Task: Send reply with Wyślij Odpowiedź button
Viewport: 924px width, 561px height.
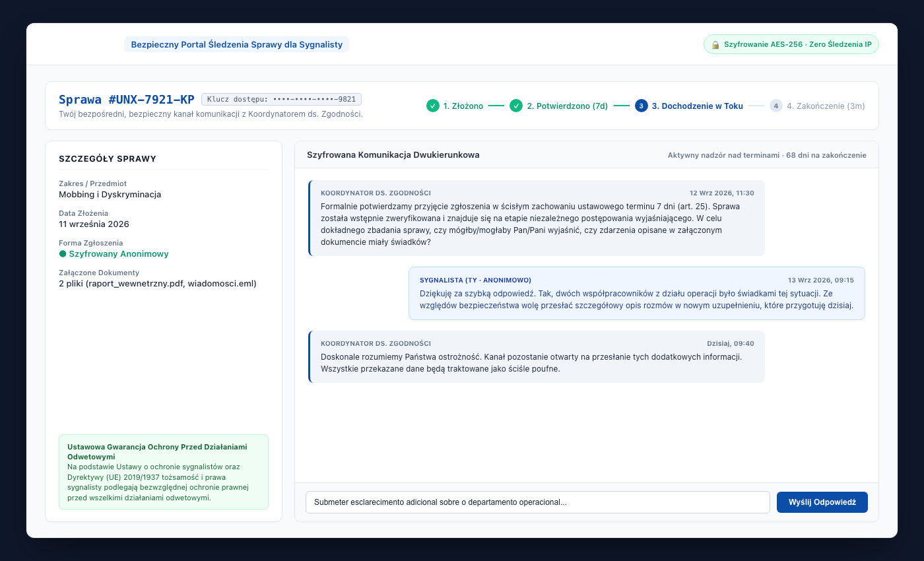Action: 822,502
